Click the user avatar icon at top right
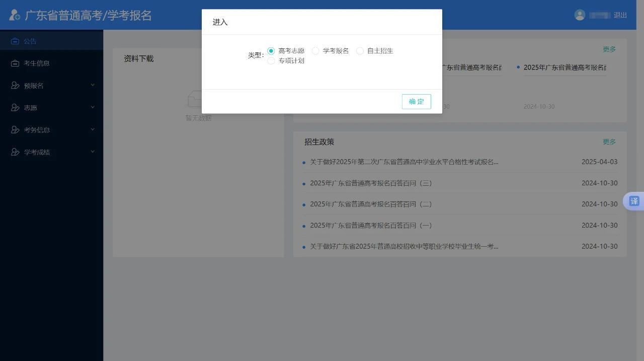The height and width of the screenshot is (361, 644). coord(580,15)
